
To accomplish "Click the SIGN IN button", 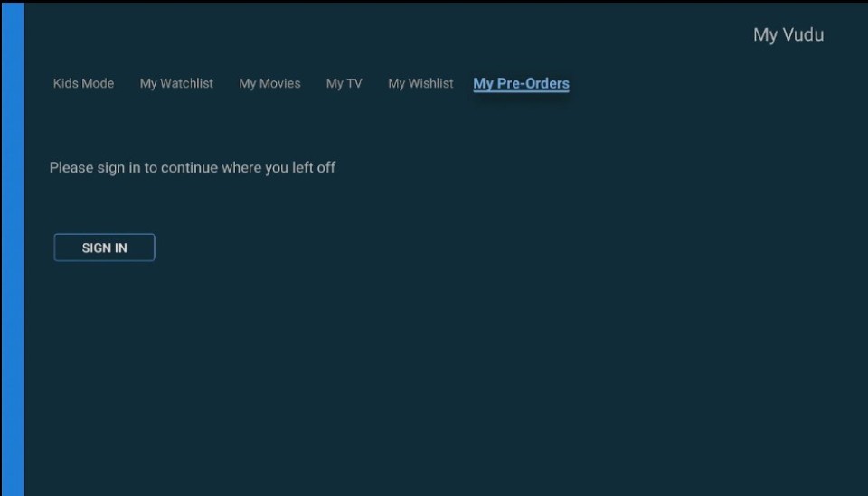I will click(x=104, y=248).
